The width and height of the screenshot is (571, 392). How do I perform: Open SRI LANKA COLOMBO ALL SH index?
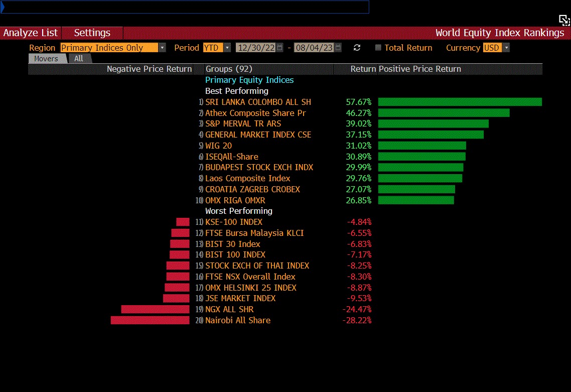tap(258, 102)
